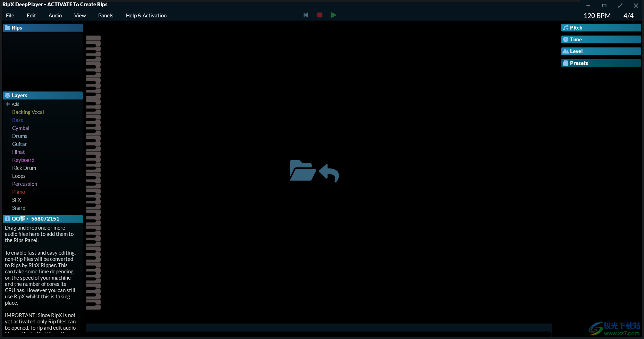Click the horizontal scrollbar at the bottom

pyautogui.click(x=319, y=328)
